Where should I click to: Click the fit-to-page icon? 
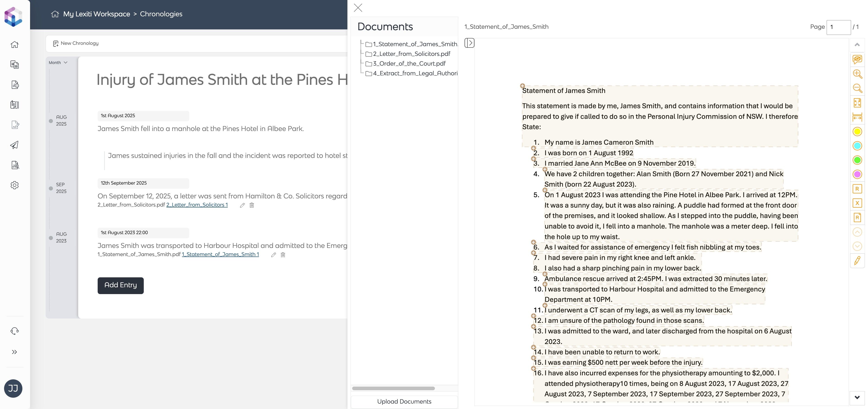(857, 102)
